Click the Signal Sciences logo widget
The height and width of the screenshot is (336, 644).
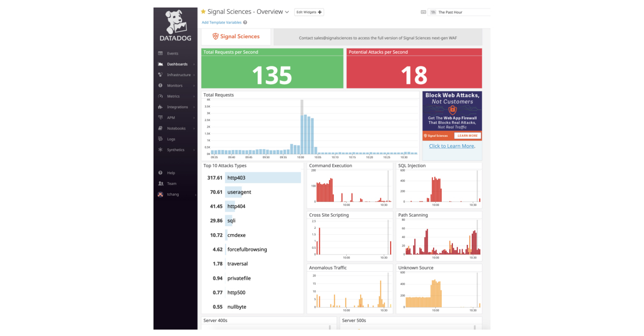[236, 36]
